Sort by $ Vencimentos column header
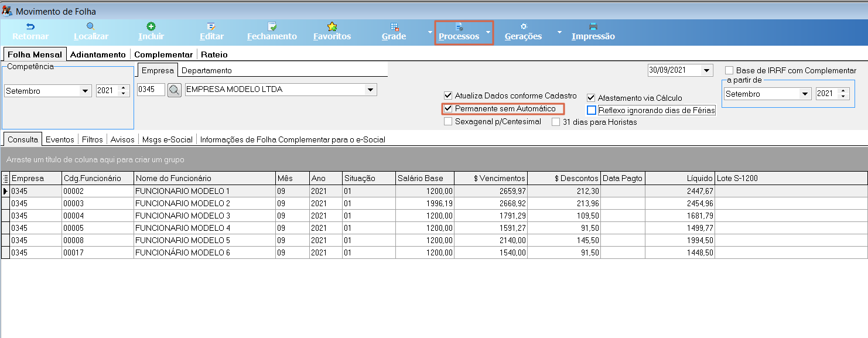Screen dimensions: 868x338 pos(491,178)
